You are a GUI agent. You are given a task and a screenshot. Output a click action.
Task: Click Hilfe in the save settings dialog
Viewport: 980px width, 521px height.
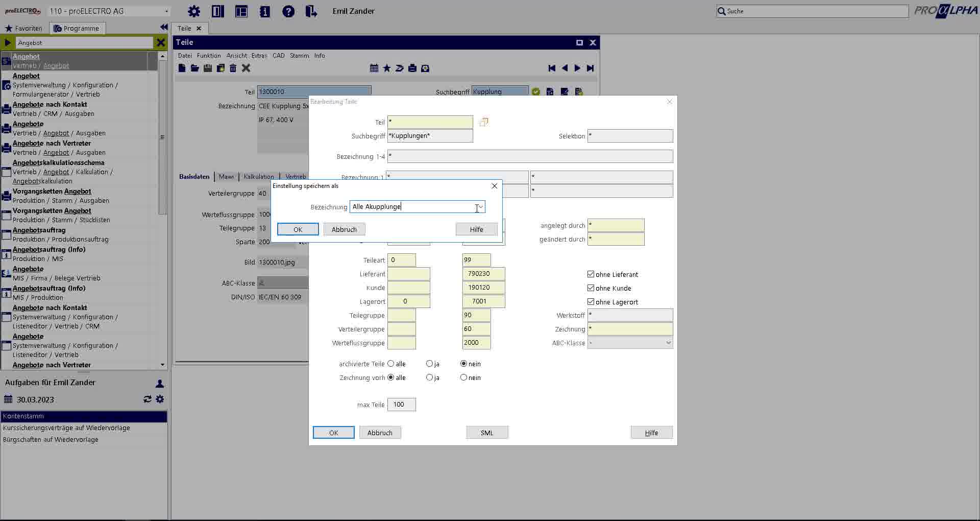pyautogui.click(x=477, y=229)
